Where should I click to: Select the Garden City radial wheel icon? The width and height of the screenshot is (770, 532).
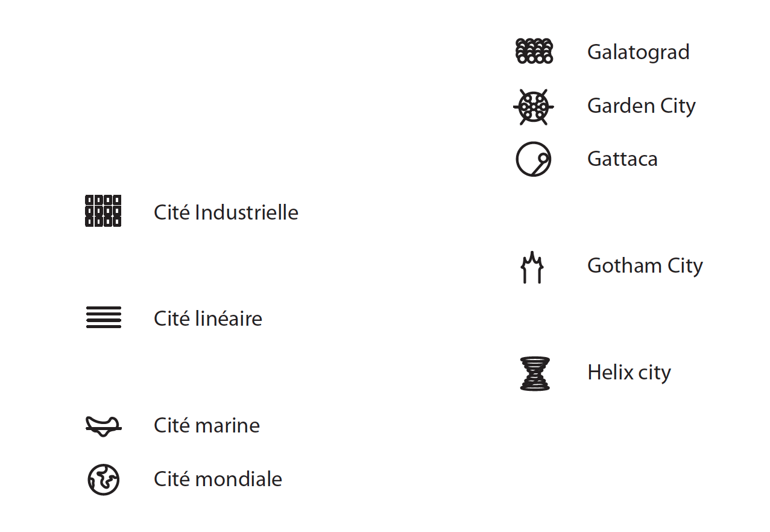pyautogui.click(x=534, y=107)
